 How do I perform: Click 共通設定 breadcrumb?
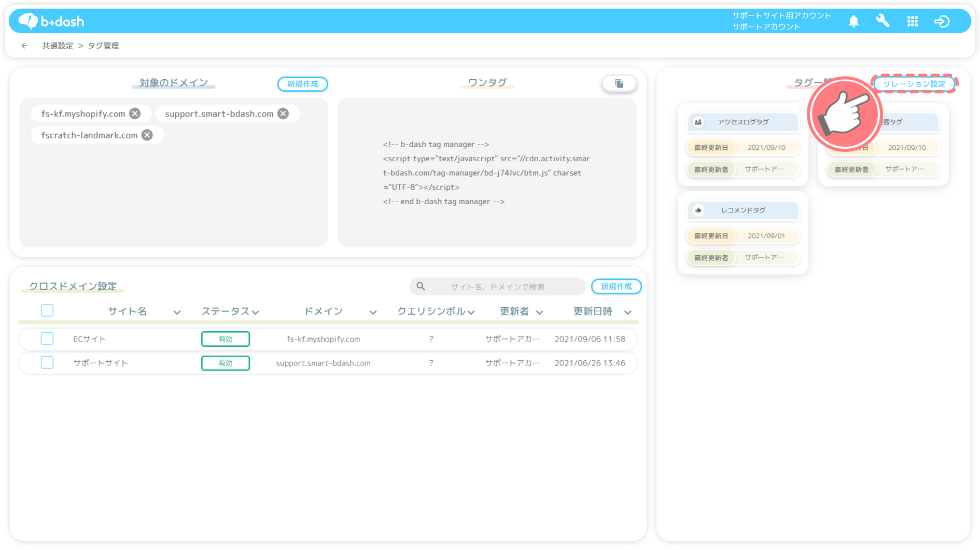pos(58,46)
